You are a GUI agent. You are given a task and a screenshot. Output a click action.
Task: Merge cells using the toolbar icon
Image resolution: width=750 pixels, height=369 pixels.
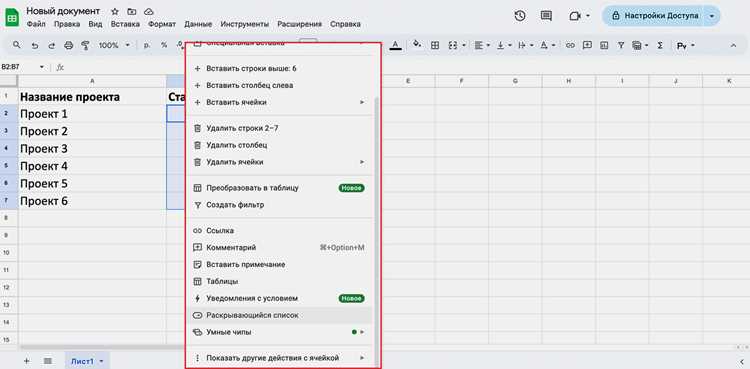point(452,45)
